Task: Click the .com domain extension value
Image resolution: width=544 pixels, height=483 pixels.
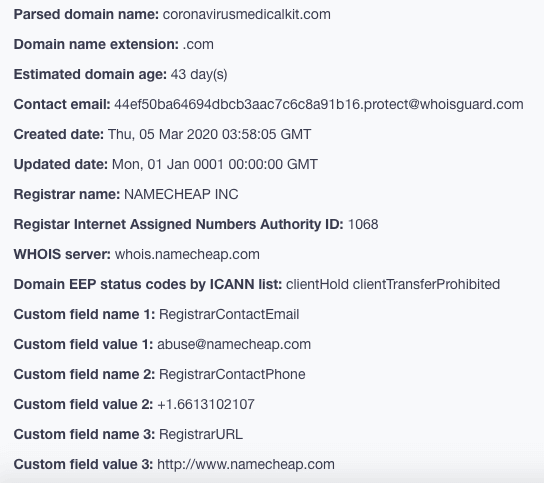Action: pyautogui.click(x=198, y=44)
